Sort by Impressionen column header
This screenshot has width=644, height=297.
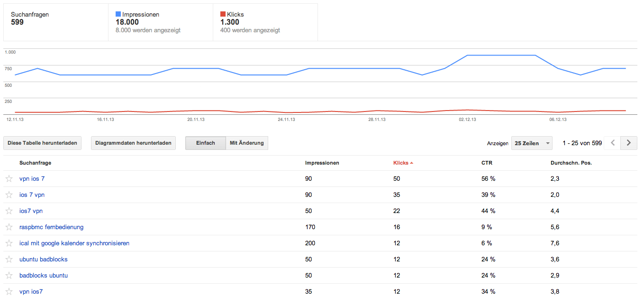click(x=322, y=163)
